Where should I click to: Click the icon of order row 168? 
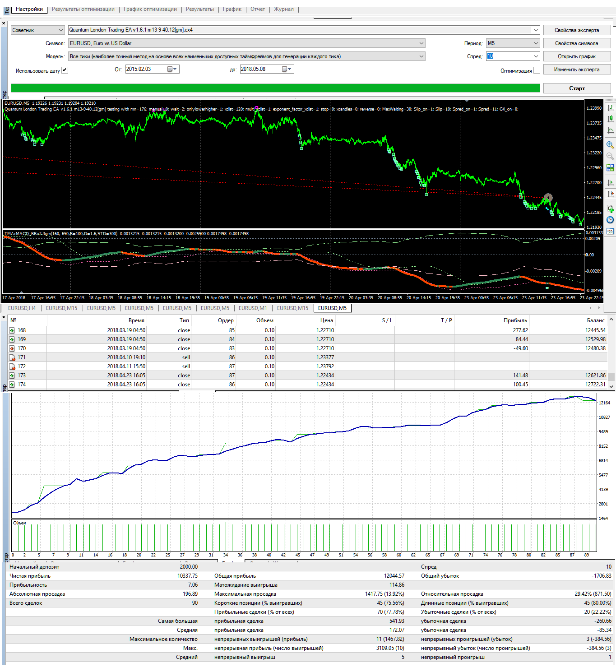click(12, 330)
